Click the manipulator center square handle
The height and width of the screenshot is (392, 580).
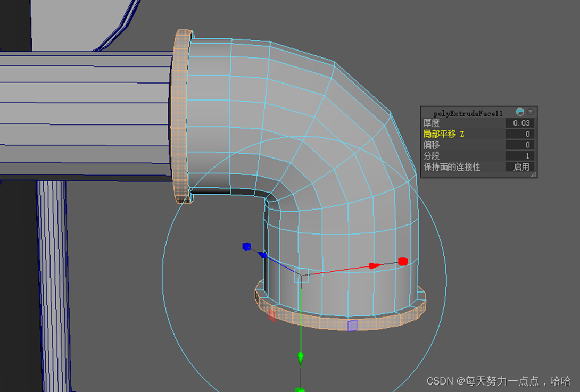302,276
